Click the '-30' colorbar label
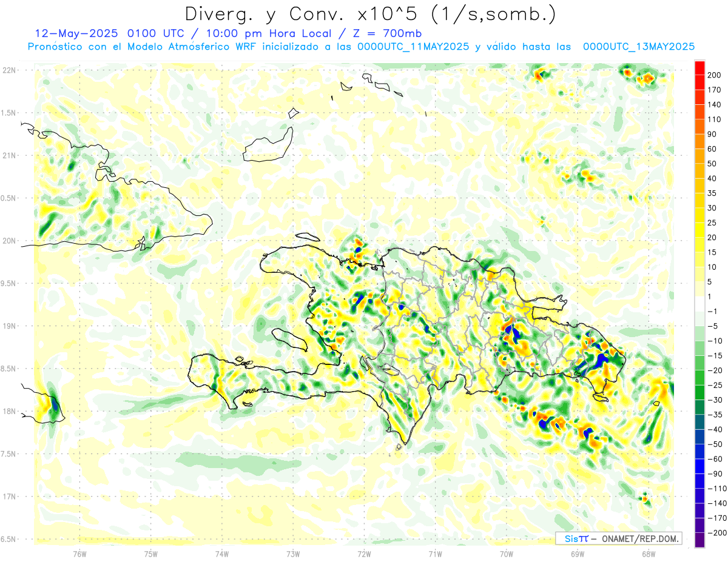This screenshot has width=728, height=562. [716, 400]
